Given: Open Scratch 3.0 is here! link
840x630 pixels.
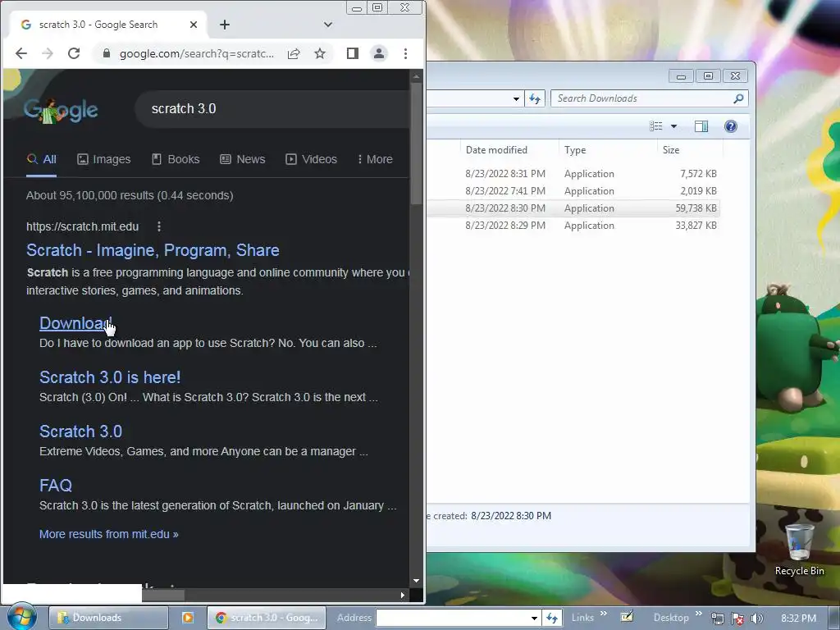Looking at the screenshot, I should pyautogui.click(x=110, y=377).
